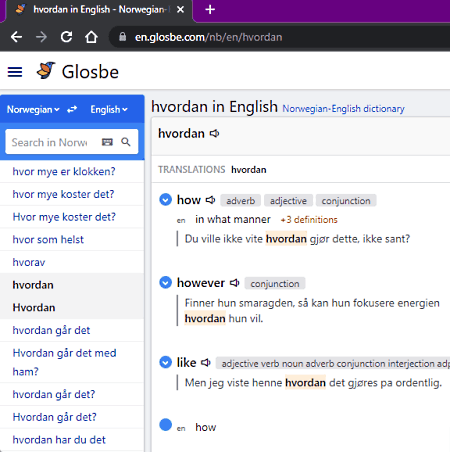
Task: Open 'hvor mye er klokken?' entry
Action: (x=64, y=171)
